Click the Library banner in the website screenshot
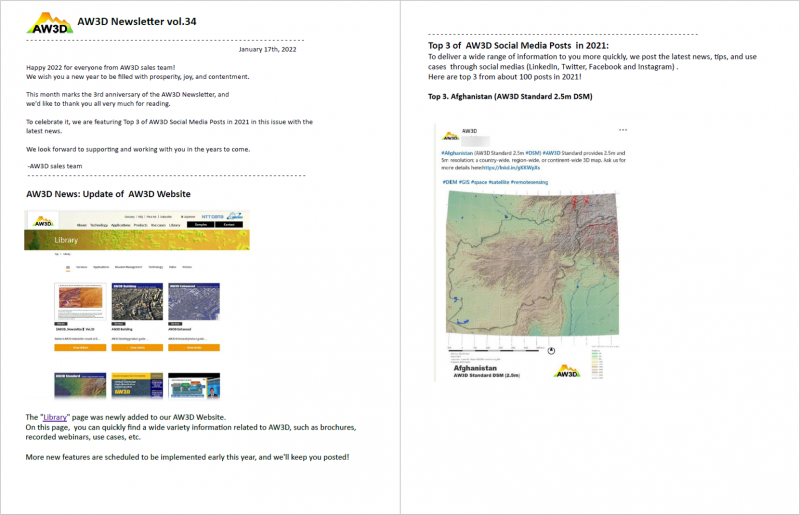 (x=137, y=240)
